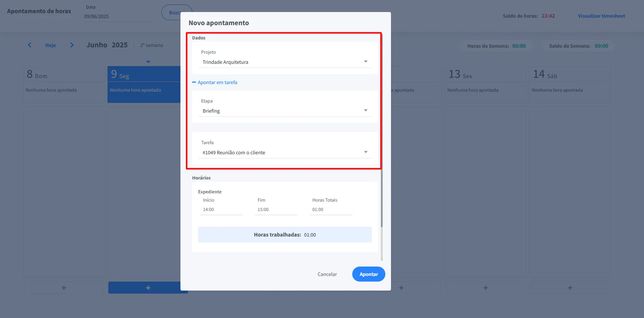Add hours on Friday plus button
Viewport: 644px width, 318px height.
pyautogui.click(x=485, y=288)
